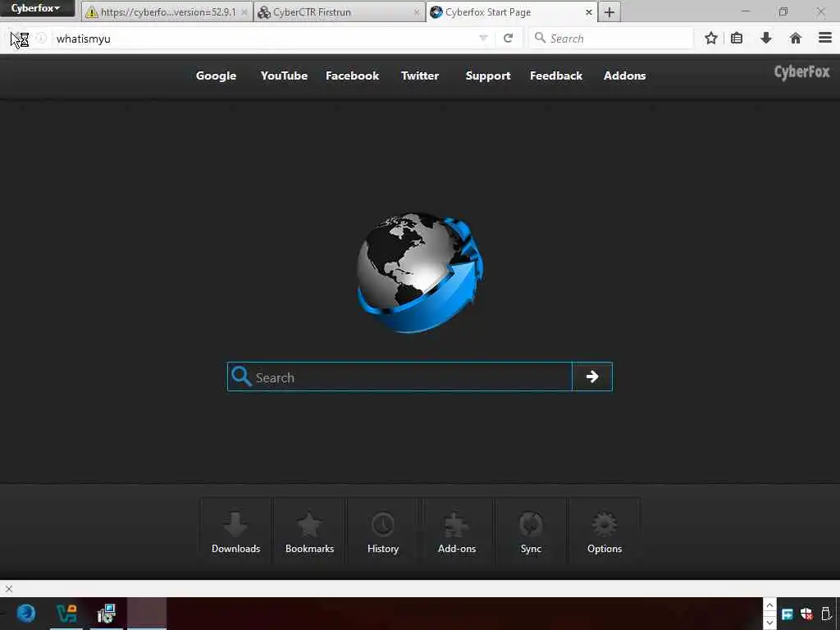Submit search with the arrow button
The width and height of the screenshot is (840, 630).
[592, 377]
